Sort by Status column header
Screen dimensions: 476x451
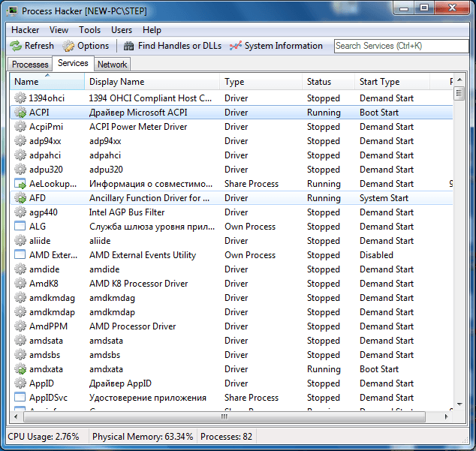328,82
